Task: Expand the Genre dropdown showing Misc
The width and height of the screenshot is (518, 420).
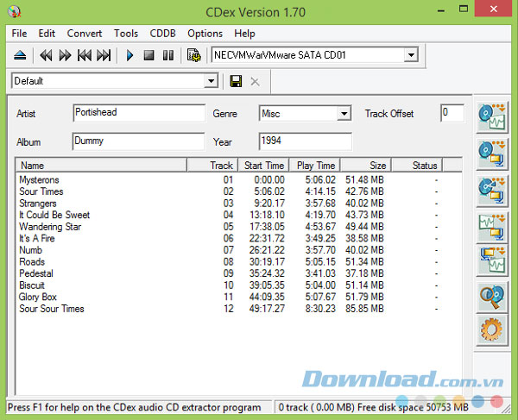Action: tap(344, 114)
